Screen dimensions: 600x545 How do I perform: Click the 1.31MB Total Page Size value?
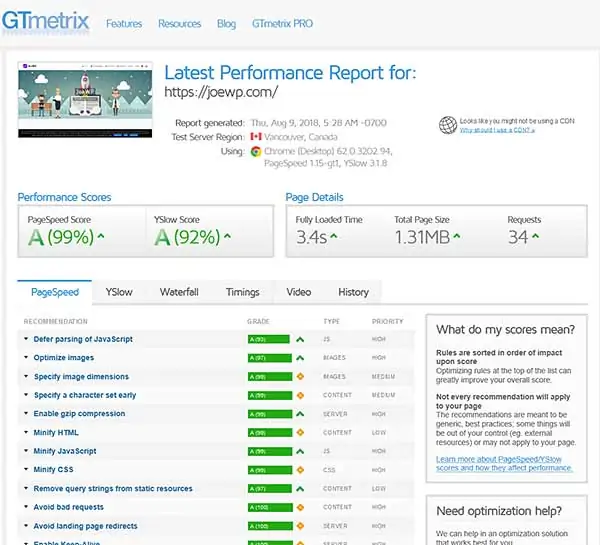pyautogui.click(x=422, y=237)
